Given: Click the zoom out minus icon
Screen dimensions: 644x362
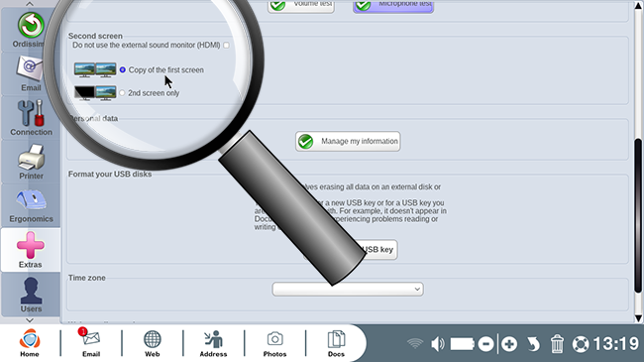Looking at the screenshot, I should click(485, 344).
